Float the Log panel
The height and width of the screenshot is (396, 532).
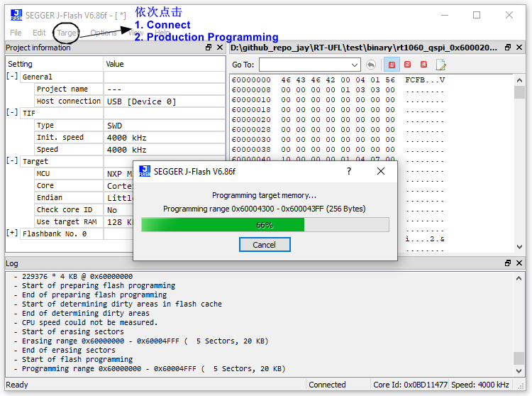pyautogui.click(x=508, y=263)
